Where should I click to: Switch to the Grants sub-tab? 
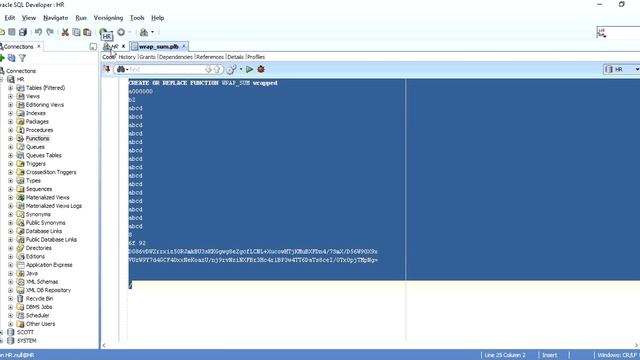tap(147, 57)
